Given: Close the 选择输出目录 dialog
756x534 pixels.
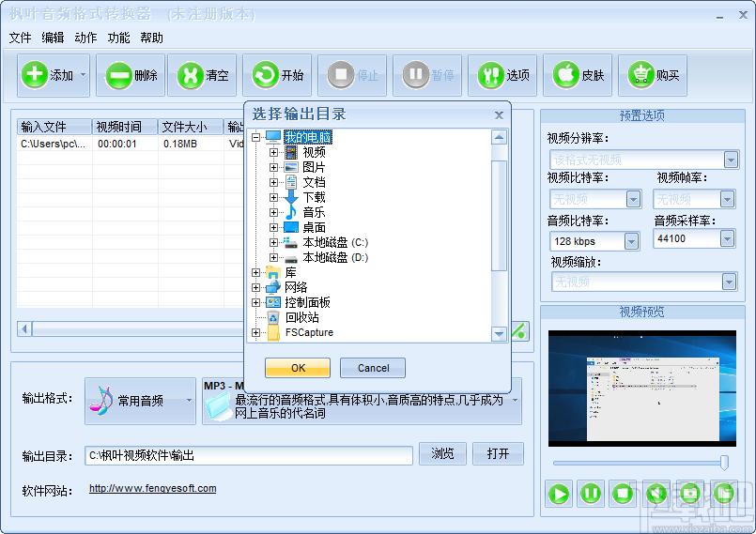Looking at the screenshot, I should [x=499, y=115].
